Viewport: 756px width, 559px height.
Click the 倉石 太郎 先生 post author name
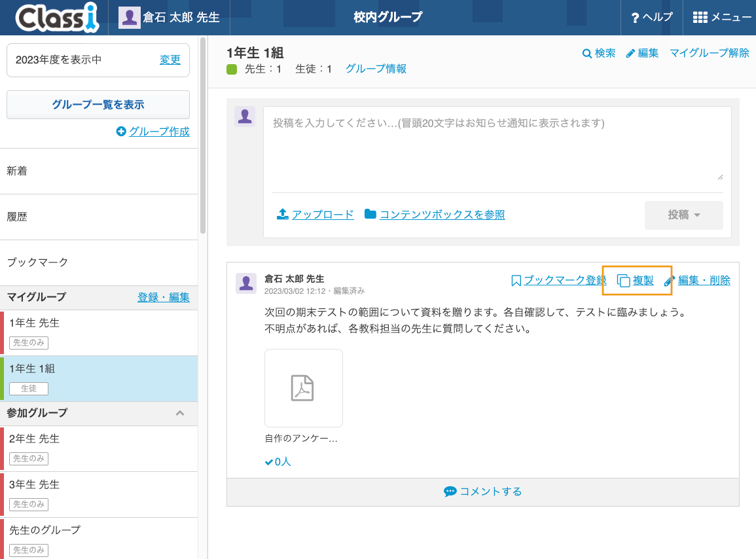click(294, 279)
